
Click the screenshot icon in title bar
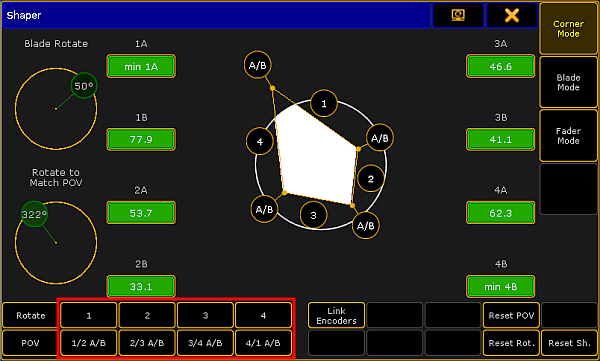click(x=458, y=15)
